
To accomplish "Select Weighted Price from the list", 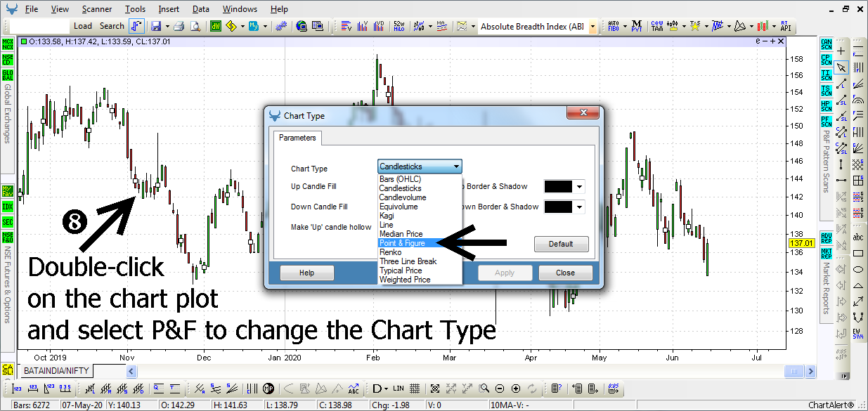I will pyautogui.click(x=419, y=280).
